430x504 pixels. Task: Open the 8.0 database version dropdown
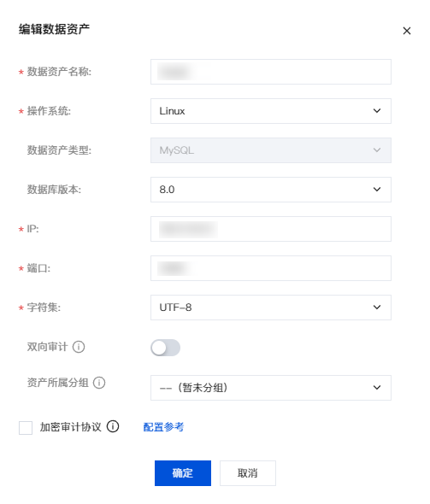271,190
